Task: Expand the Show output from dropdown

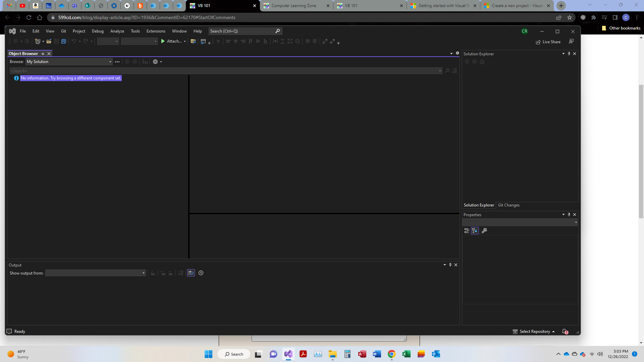Action: click(x=144, y=273)
